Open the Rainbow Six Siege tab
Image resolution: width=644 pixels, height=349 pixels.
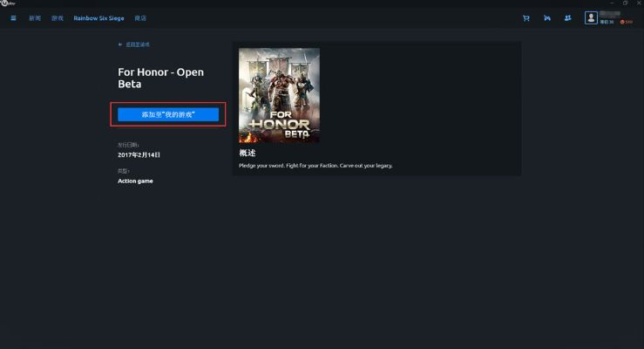tap(99, 17)
